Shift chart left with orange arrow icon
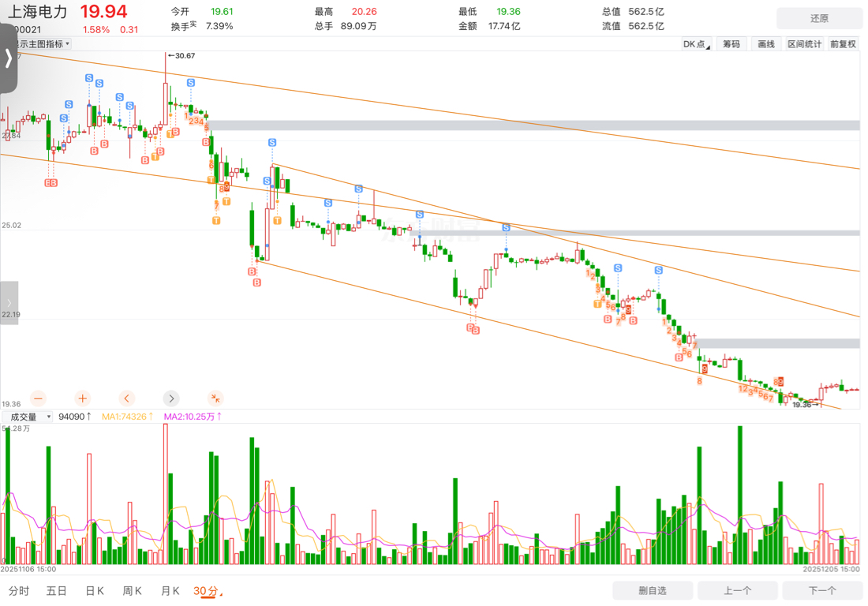The height and width of the screenshot is (606, 868). point(127,398)
